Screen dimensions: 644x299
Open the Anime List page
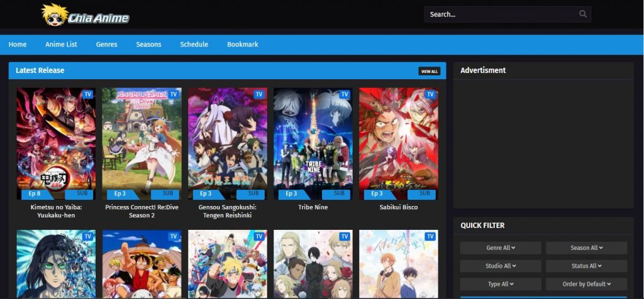pyautogui.click(x=61, y=45)
